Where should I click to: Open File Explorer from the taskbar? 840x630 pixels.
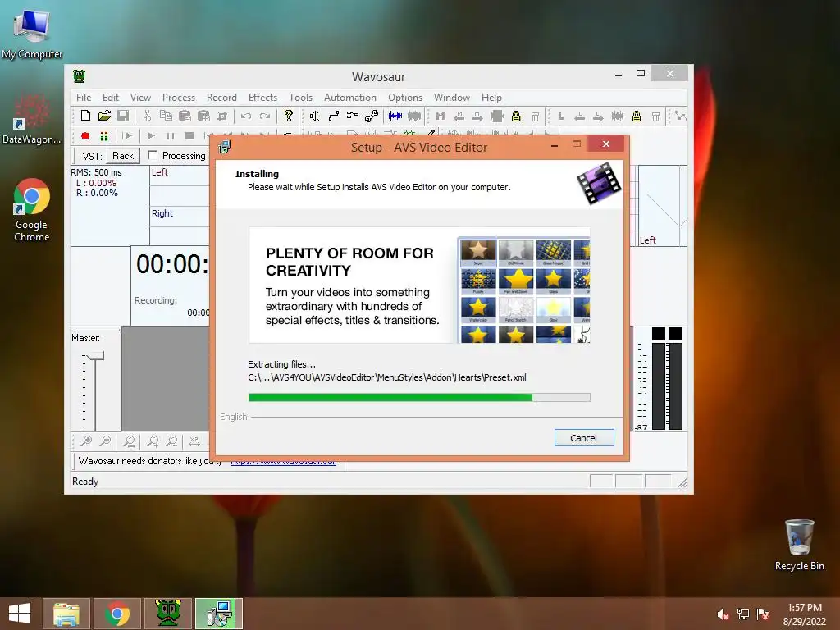point(66,614)
